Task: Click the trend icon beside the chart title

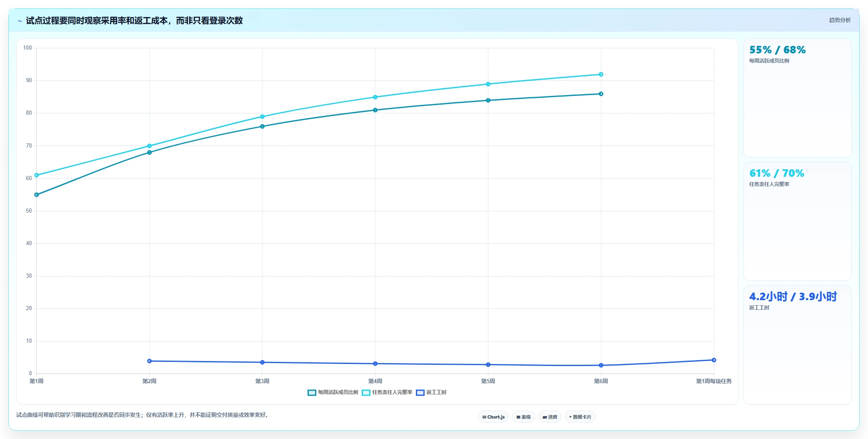Action: 20,21
